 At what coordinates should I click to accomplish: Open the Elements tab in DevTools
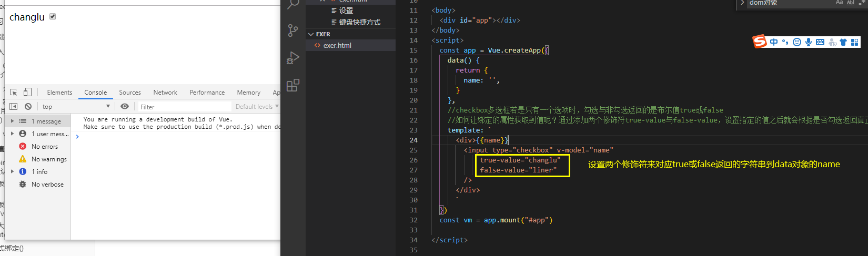(59, 93)
